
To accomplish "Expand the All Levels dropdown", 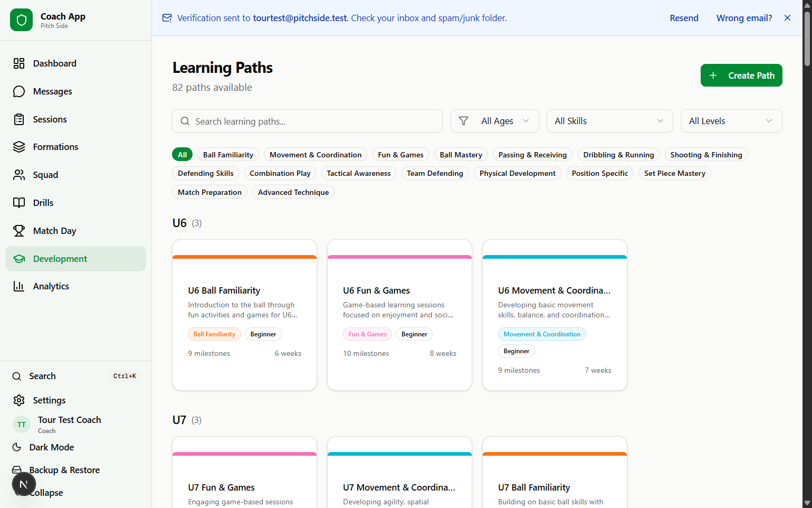I will (x=731, y=121).
